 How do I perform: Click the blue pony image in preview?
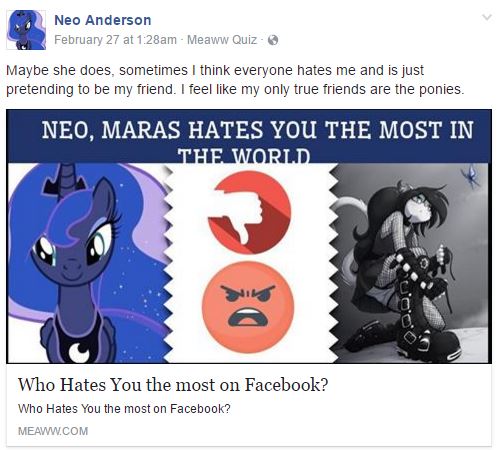coord(88,263)
